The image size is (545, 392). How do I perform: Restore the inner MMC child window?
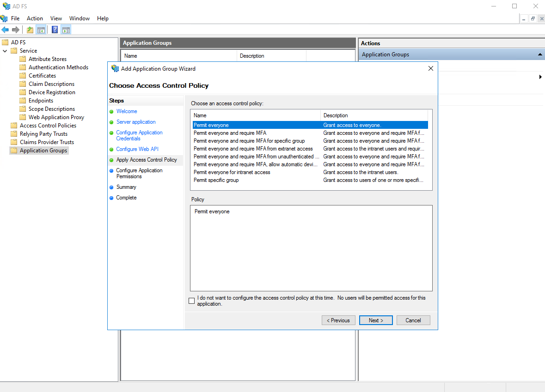[x=533, y=19]
